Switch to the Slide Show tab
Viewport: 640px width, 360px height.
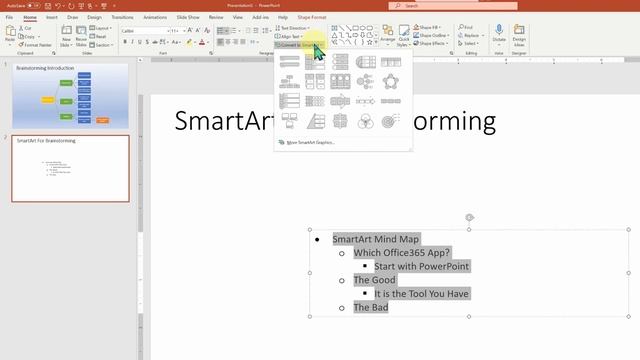(x=188, y=17)
